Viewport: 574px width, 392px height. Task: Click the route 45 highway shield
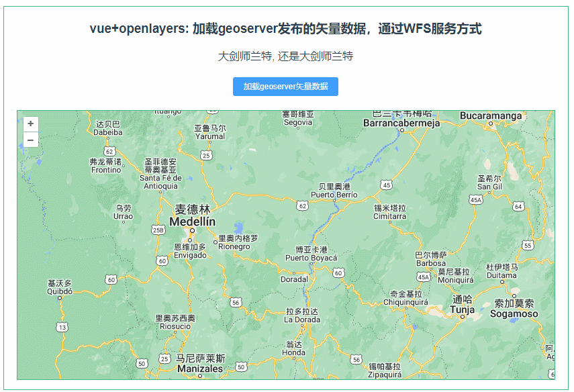pos(387,185)
